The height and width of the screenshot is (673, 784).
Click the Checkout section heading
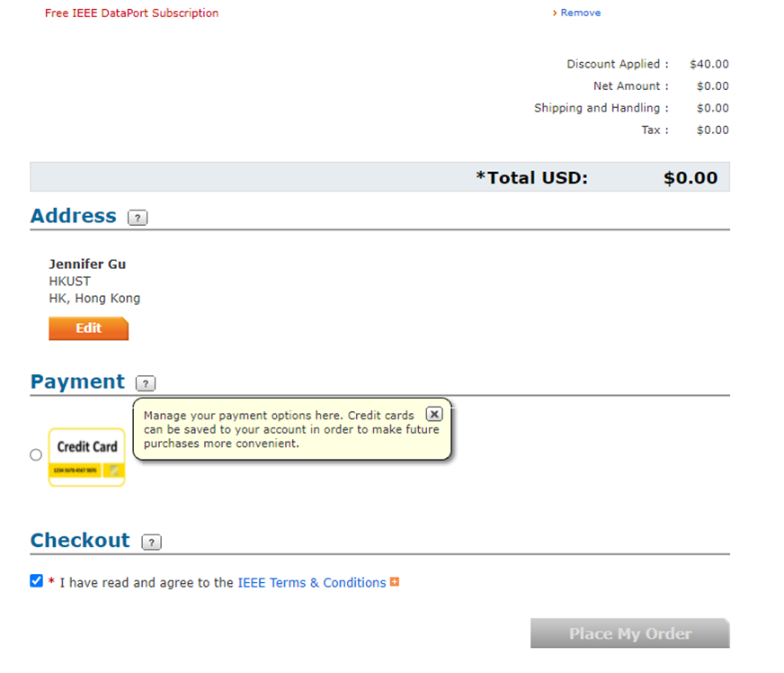[x=80, y=540]
